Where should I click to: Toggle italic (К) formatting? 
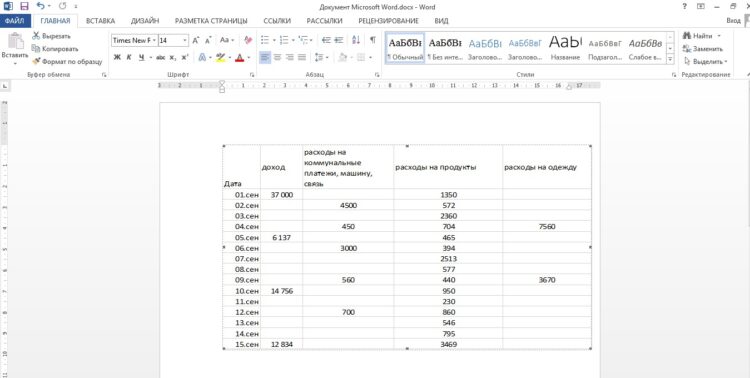click(129, 57)
